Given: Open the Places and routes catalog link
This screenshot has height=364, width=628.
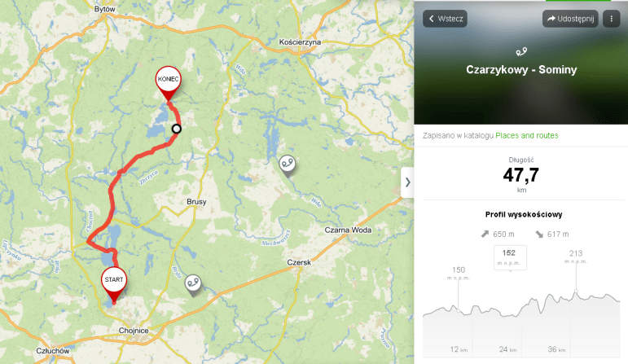Looking at the screenshot, I should click(x=527, y=136).
